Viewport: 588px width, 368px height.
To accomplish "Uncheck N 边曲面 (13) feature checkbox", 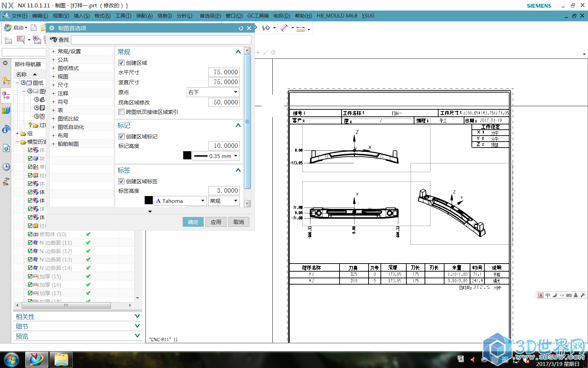I will 30,259.
